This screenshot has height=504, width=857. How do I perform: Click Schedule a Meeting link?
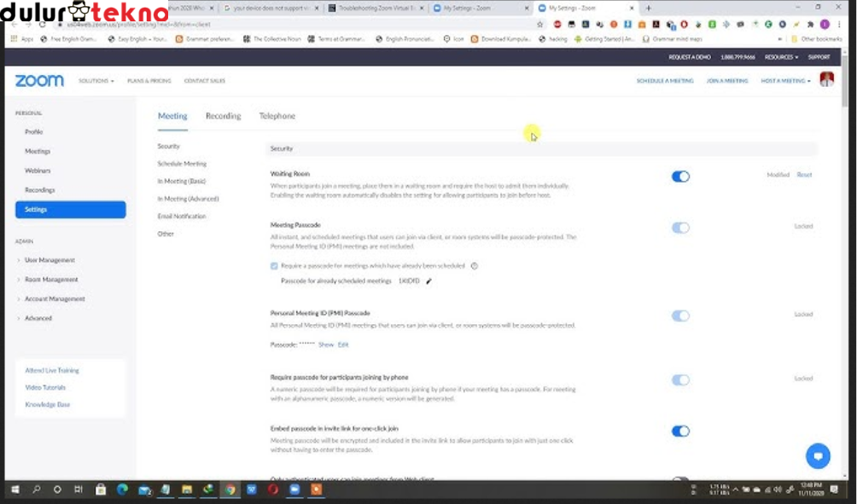click(x=665, y=81)
